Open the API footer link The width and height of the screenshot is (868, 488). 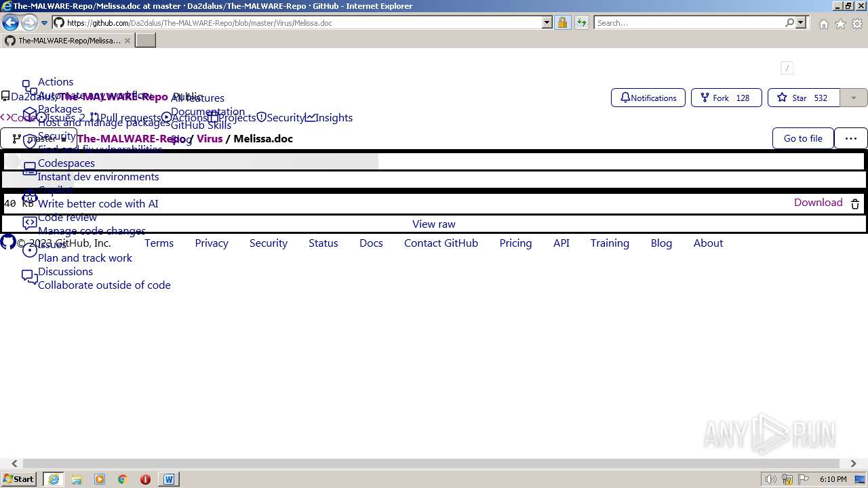[x=561, y=243]
